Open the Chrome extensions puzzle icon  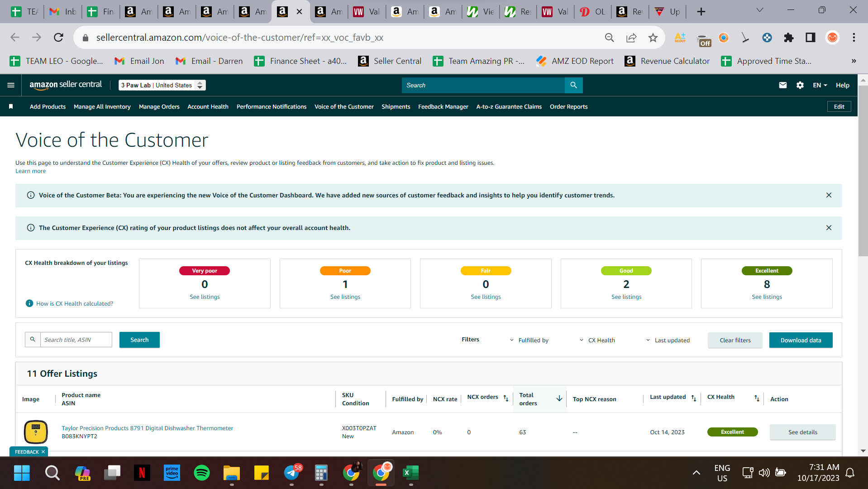[789, 38]
